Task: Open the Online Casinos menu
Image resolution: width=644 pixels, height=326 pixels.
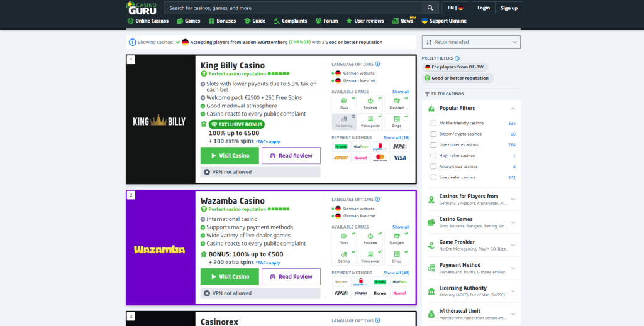Action: tap(148, 21)
